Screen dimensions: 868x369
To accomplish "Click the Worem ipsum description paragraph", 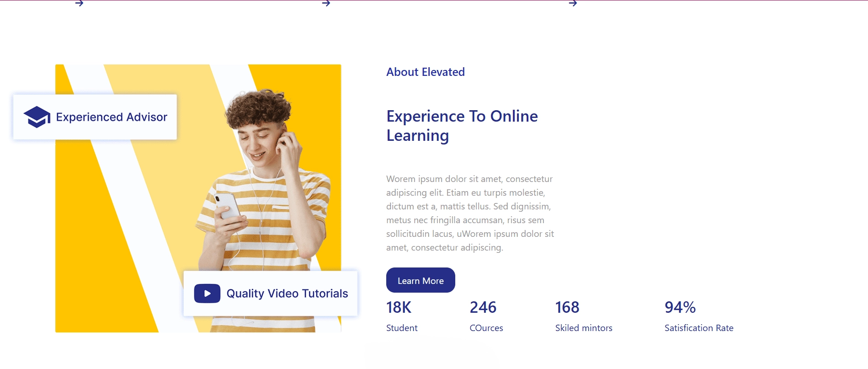I will coord(470,213).
